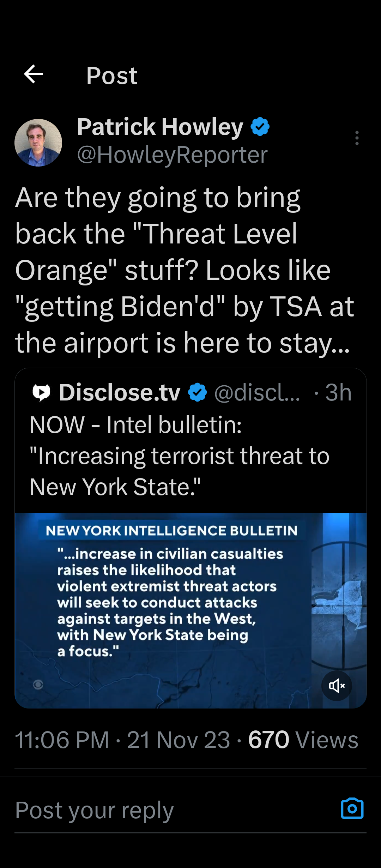
Task: Open Patrick Howley's profile picture
Action: tap(38, 143)
